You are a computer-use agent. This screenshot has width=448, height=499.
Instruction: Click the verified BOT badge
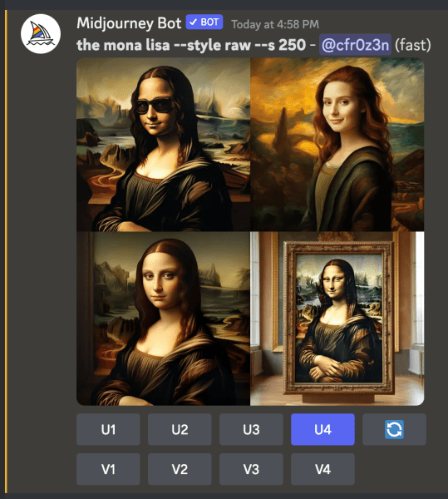click(x=204, y=22)
